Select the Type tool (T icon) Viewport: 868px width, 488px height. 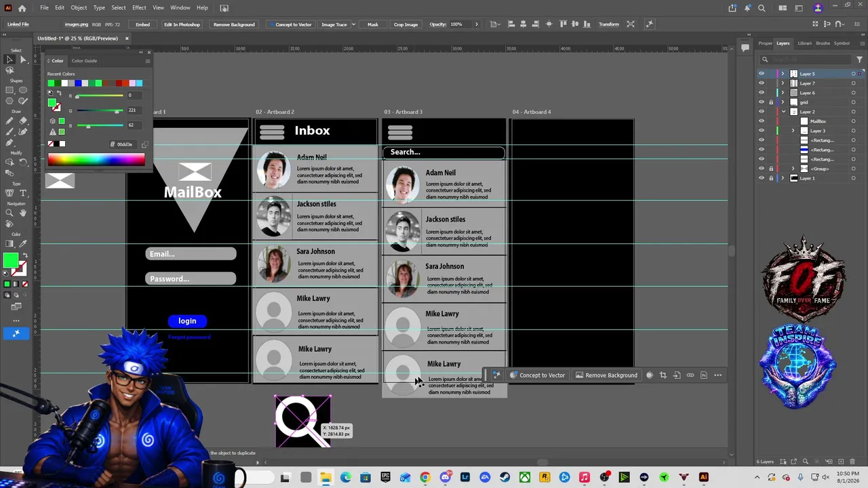tap(22, 193)
